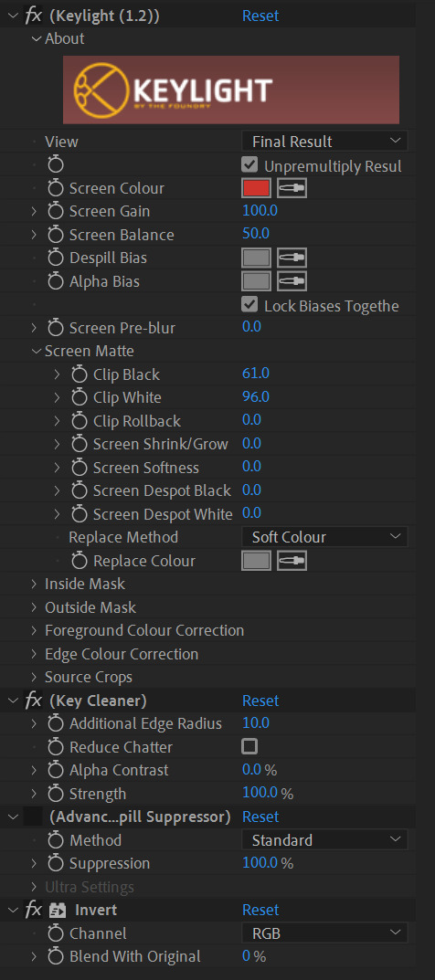This screenshot has width=435, height=980.
Task: Pick Alpha Bias with the eyedropper
Action: pyautogui.click(x=292, y=281)
